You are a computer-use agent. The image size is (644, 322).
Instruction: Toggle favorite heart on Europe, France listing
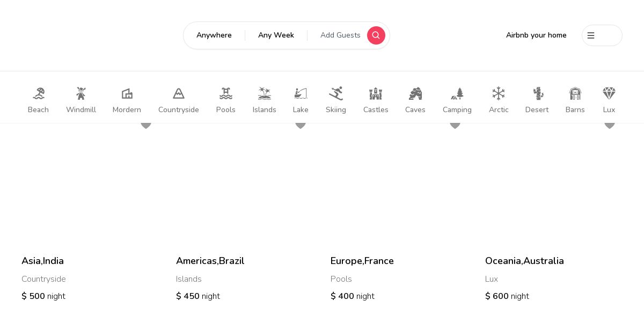pyautogui.click(x=455, y=125)
